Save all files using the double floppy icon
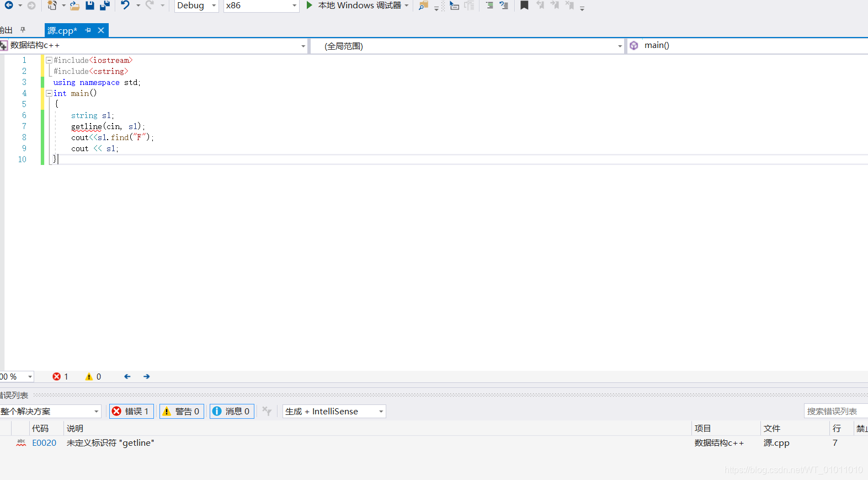 tap(104, 5)
